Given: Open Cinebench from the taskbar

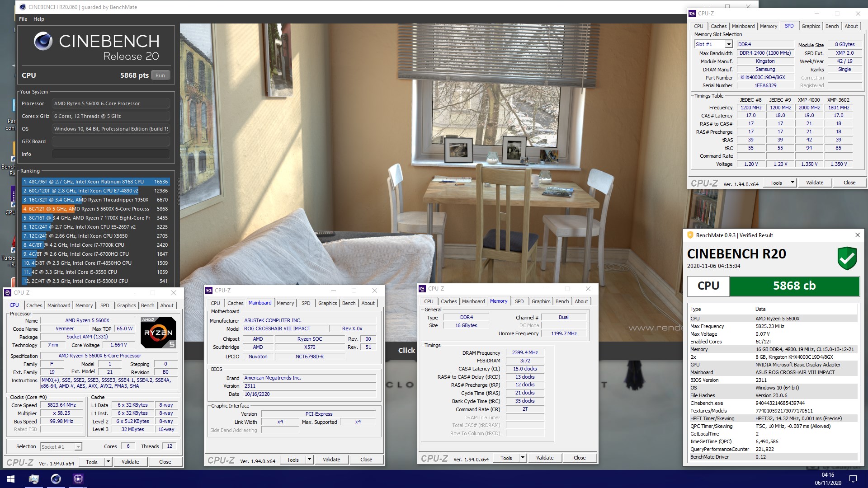Looking at the screenshot, I should (56, 479).
